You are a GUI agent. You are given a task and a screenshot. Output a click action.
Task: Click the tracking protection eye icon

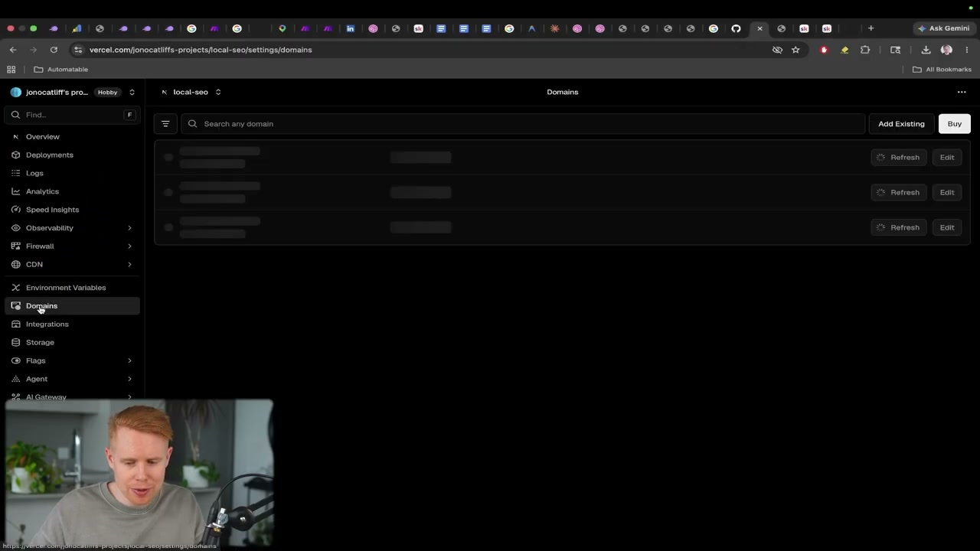[777, 50]
